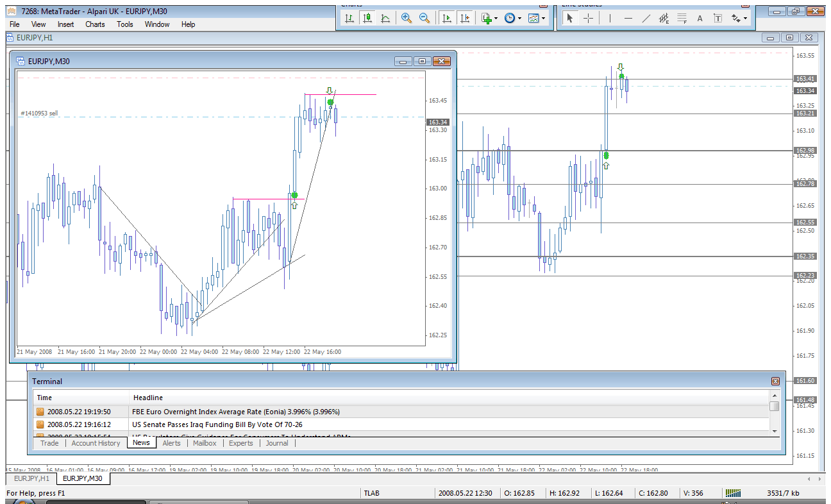Open the Insert menu
This screenshot has height=504, width=831.
click(65, 24)
